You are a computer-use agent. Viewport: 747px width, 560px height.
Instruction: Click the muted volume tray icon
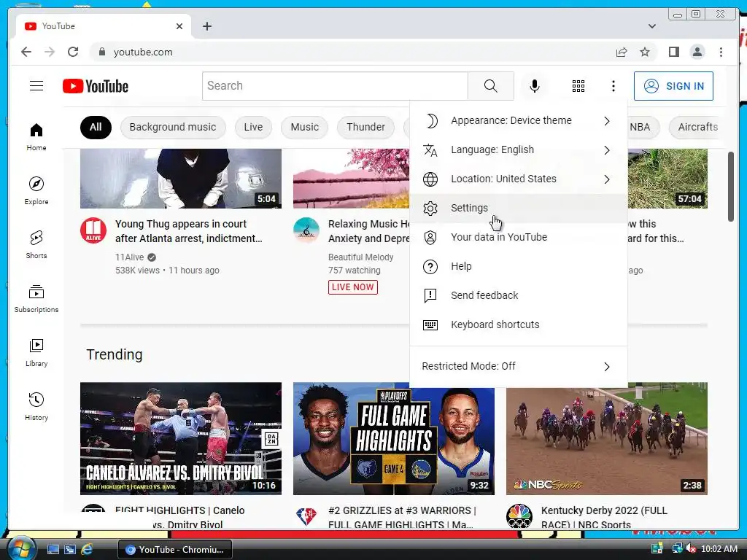691,548
